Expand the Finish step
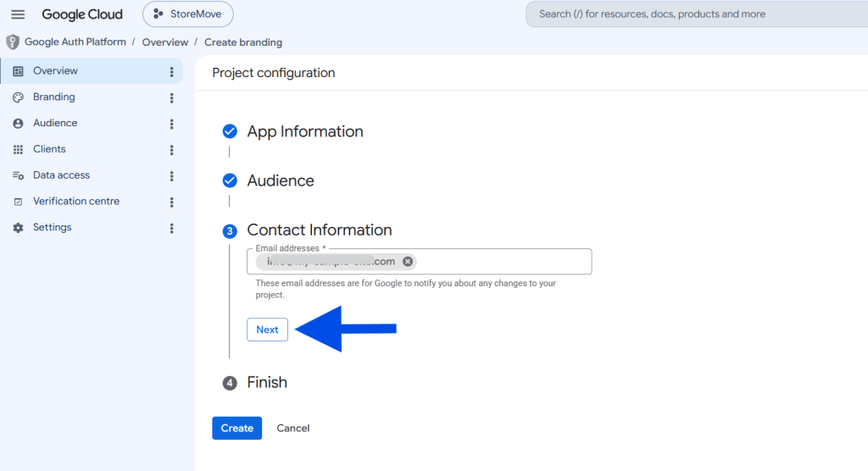Viewport: 868px width, 471px height. click(267, 382)
